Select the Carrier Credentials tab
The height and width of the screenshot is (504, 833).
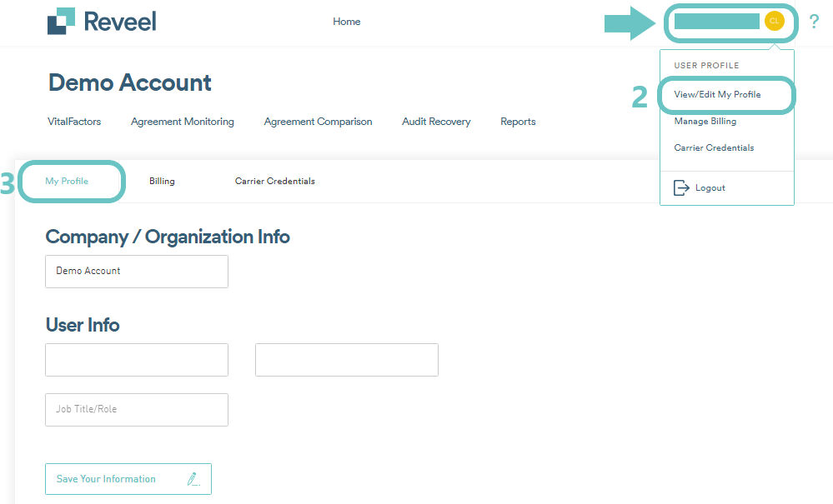pos(274,182)
